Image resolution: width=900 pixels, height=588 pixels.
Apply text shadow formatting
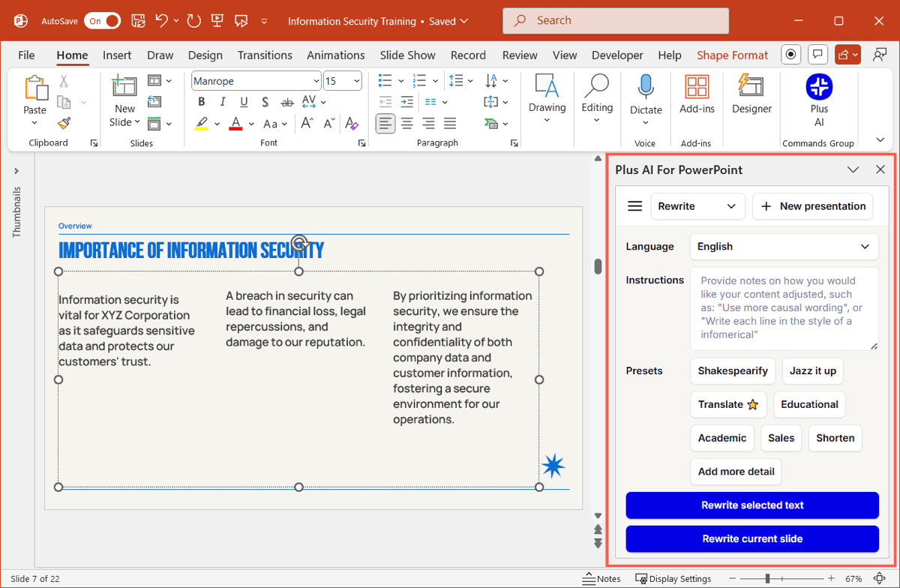[x=265, y=102]
